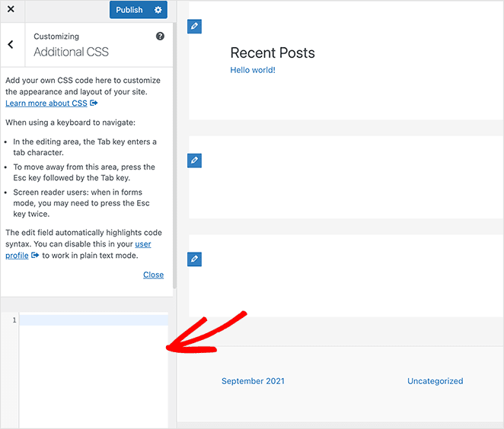This screenshot has height=429, width=504.
Task: Click the pencil edit icon on the bottom widget
Action: 194,259
